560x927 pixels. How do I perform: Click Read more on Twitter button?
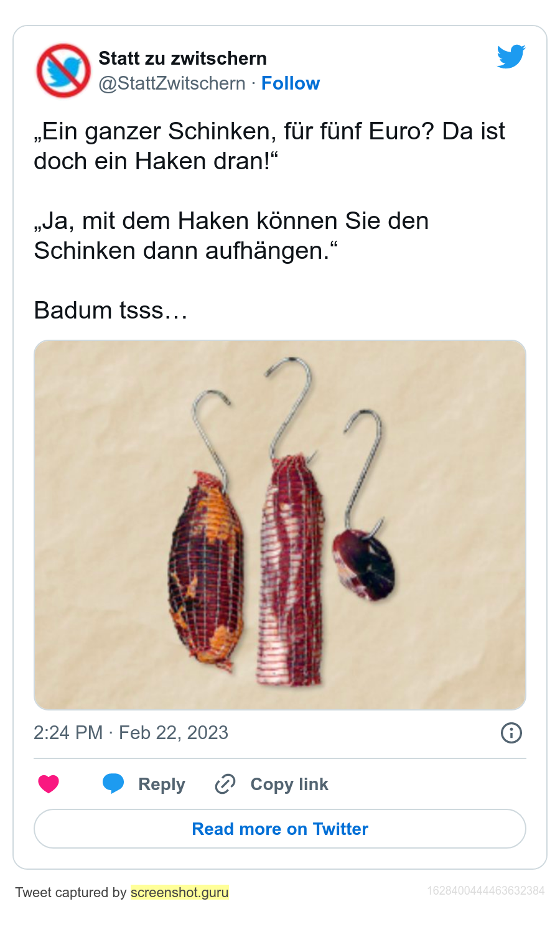[x=280, y=829]
